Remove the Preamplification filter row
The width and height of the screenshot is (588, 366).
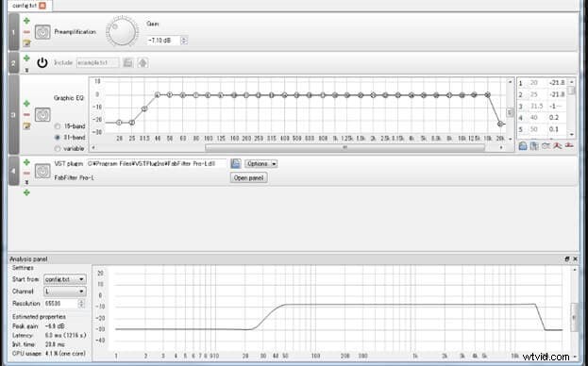coord(26,32)
